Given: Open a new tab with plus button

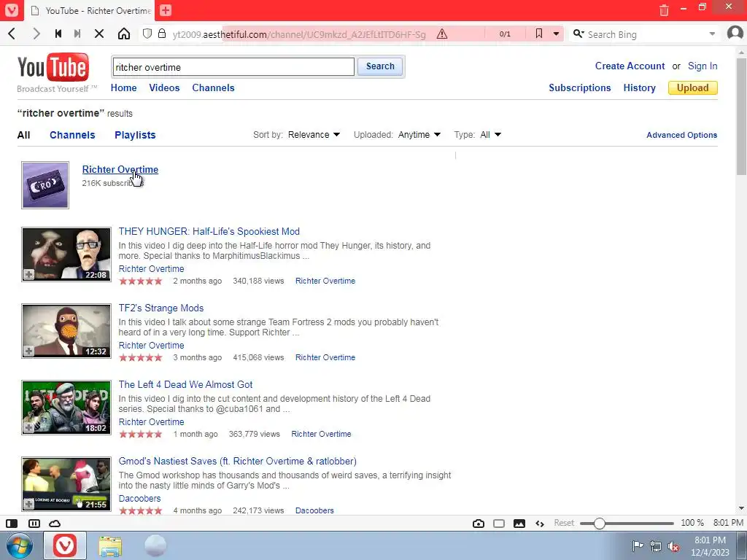Looking at the screenshot, I should point(166,10).
